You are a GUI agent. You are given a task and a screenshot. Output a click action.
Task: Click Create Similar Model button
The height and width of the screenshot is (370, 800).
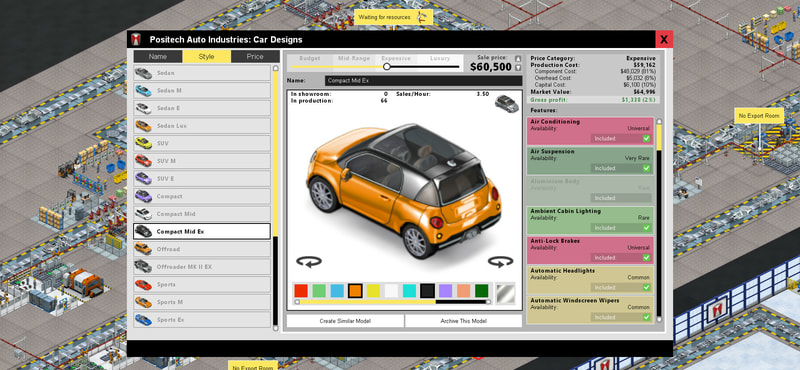coord(345,321)
